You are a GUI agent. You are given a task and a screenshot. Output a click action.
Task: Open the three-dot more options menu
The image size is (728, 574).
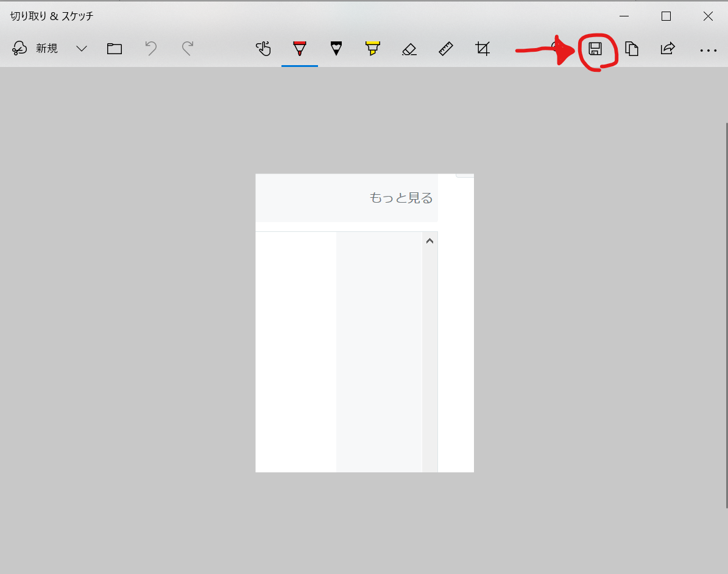708,50
